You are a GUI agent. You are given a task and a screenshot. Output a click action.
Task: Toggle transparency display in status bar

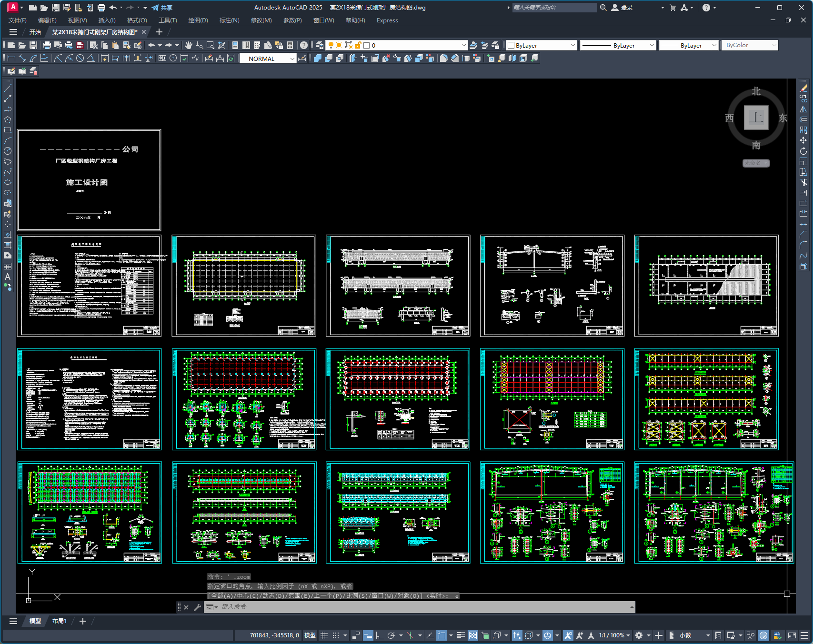(472, 635)
